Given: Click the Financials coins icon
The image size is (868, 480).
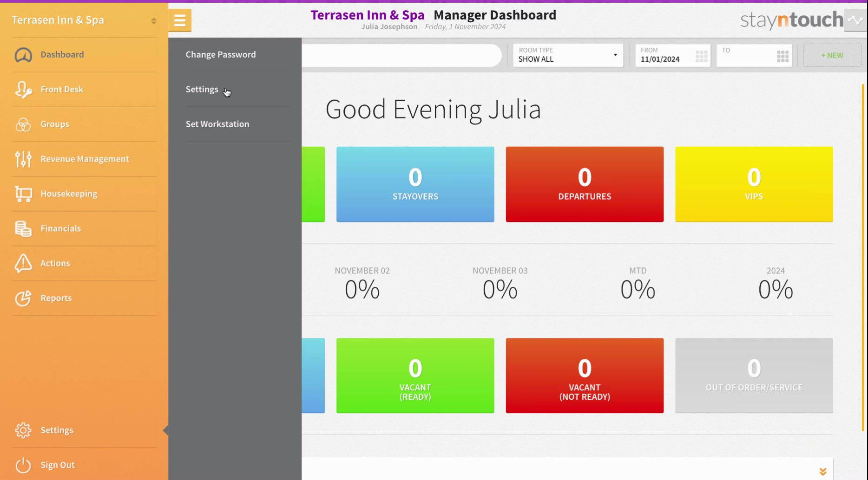Looking at the screenshot, I should [23, 229].
